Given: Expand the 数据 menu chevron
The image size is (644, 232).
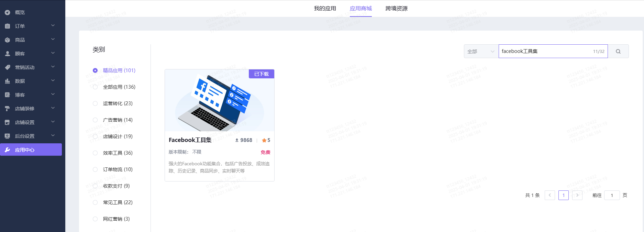Looking at the screenshot, I should [x=53, y=80].
